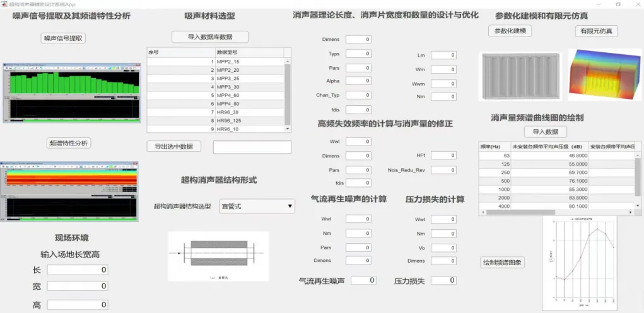Select frequency cell 250
The image size is (644, 313).
tap(495, 173)
